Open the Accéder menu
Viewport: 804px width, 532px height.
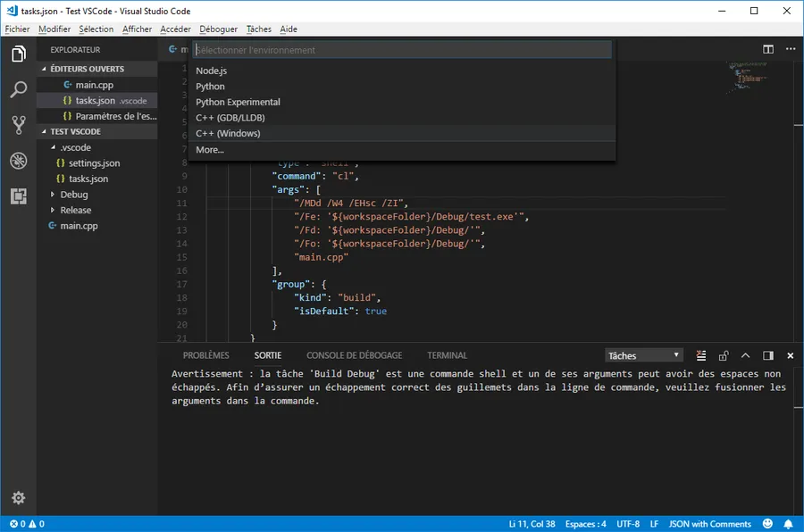(x=175, y=29)
